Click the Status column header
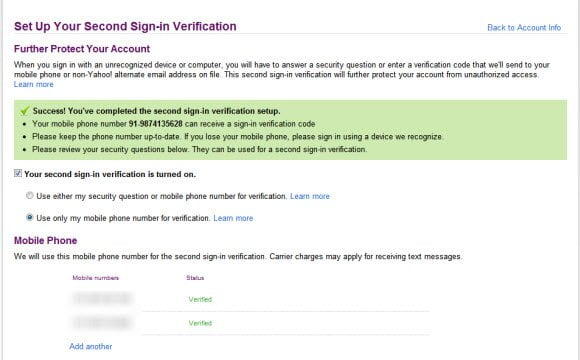 (x=195, y=278)
